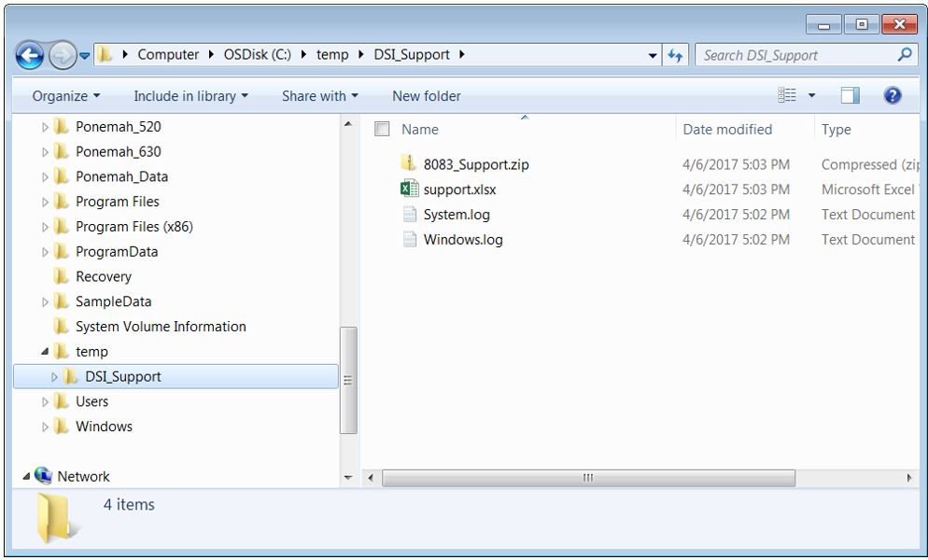Screen dimensions: 928x560
Task: Click the change view icon
Action: click(x=788, y=95)
